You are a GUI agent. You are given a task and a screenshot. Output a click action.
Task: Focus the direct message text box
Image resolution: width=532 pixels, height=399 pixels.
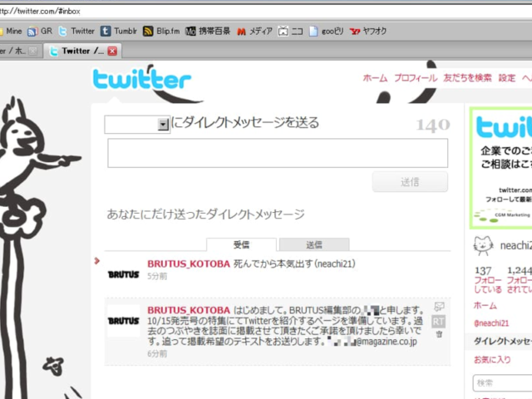(278, 153)
